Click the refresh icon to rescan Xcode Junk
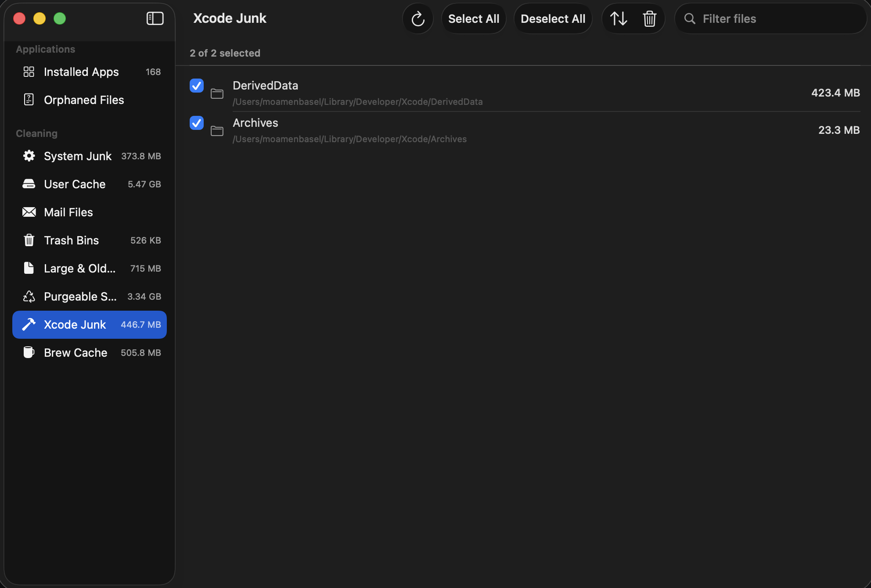The width and height of the screenshot is (871, 588). (417, 18)
